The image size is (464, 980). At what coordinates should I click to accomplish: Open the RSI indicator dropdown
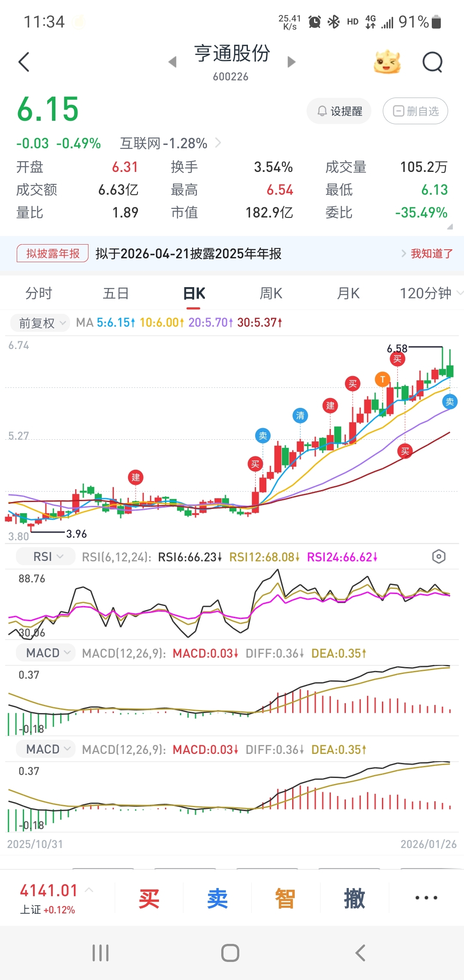click(46, 557)
